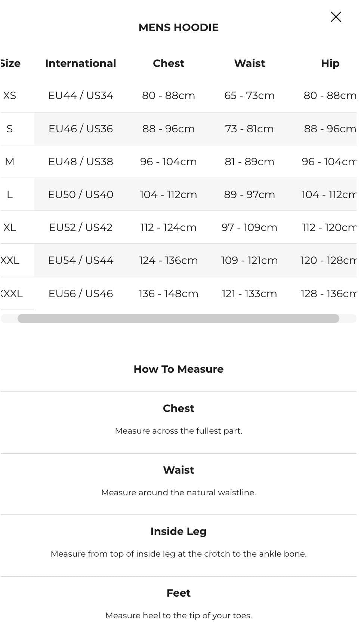Viewport: 364px width, 637px height.
Task: Click the Waist column header
Action: [x=249, y=63]
